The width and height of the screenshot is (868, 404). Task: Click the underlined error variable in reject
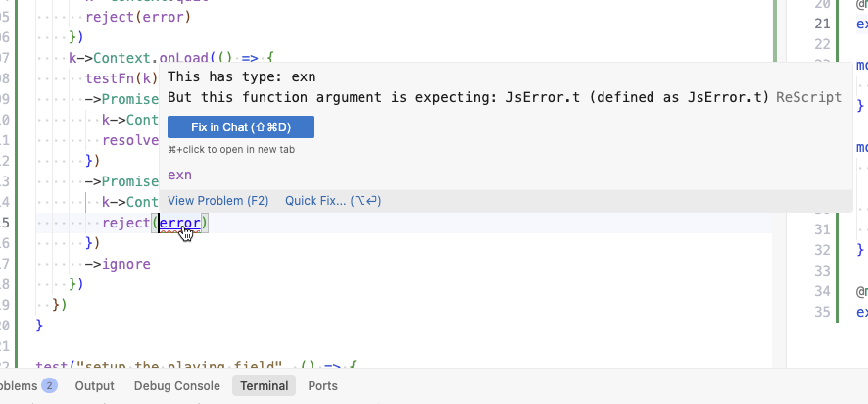180,223
